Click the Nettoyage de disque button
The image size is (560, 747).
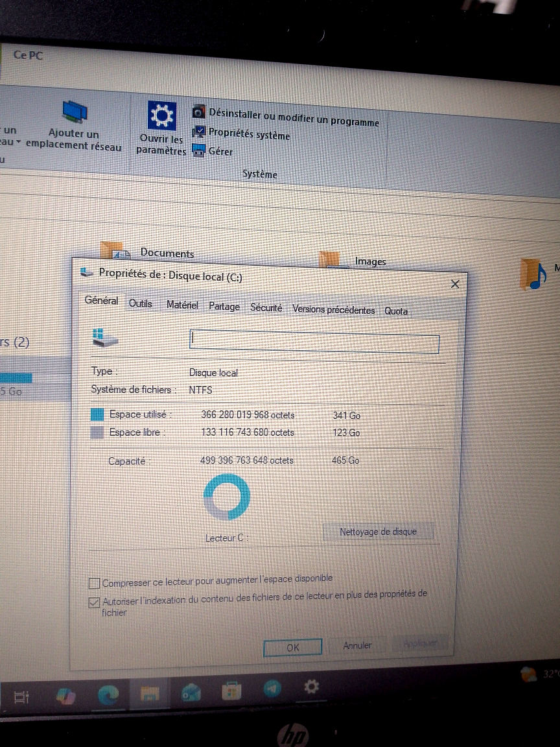pos(378,532)
